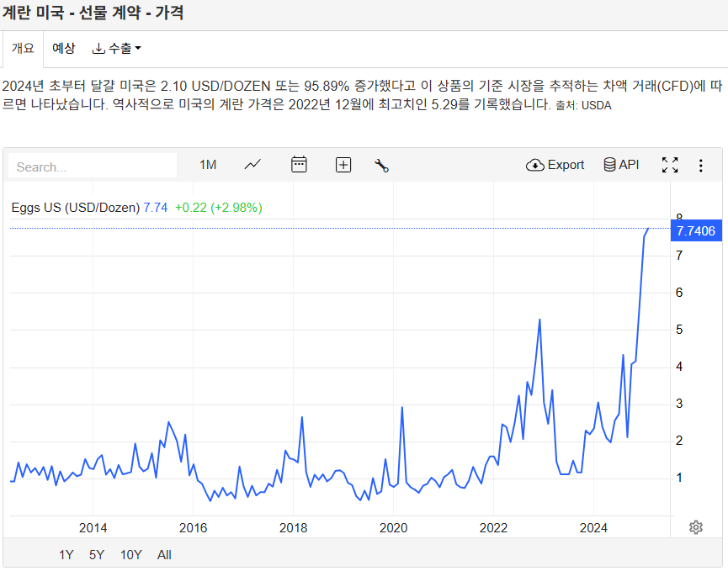Open chart settings gear icon
728x571 pixels.
pos(695,527)
